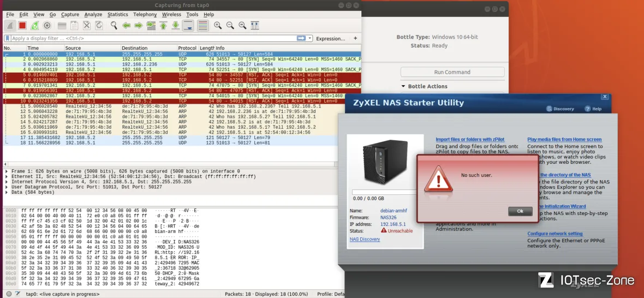The width and height of the screenshot is (644, 298).
Task: Select packet 5 RST, ACK row
Action: (182, 75)
